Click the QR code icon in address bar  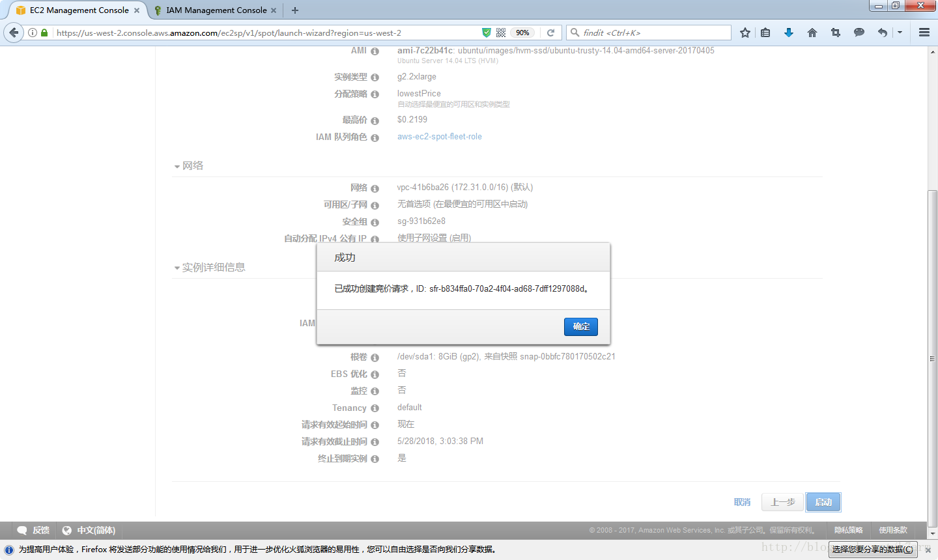(x=501, y=33)
